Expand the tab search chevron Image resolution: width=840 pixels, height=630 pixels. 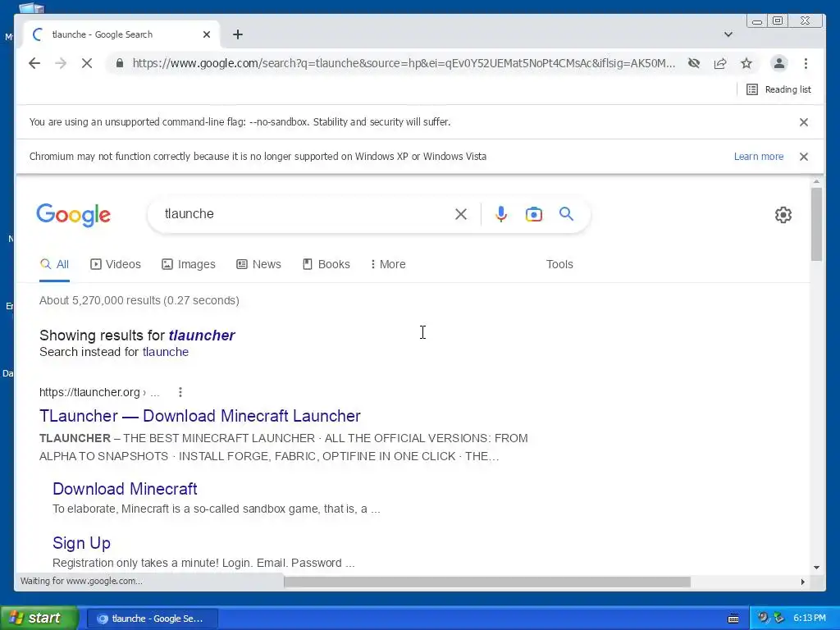[728, 34]
